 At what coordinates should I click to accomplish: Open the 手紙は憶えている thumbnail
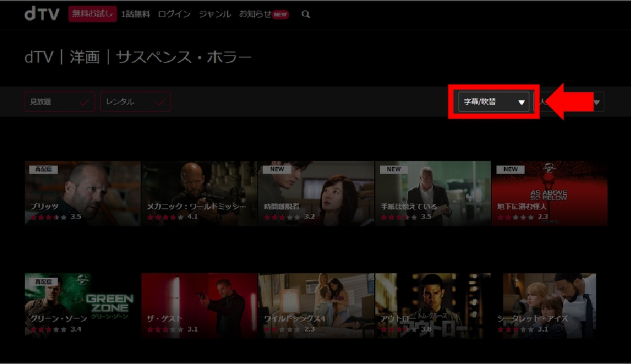(x=433, y=194)
